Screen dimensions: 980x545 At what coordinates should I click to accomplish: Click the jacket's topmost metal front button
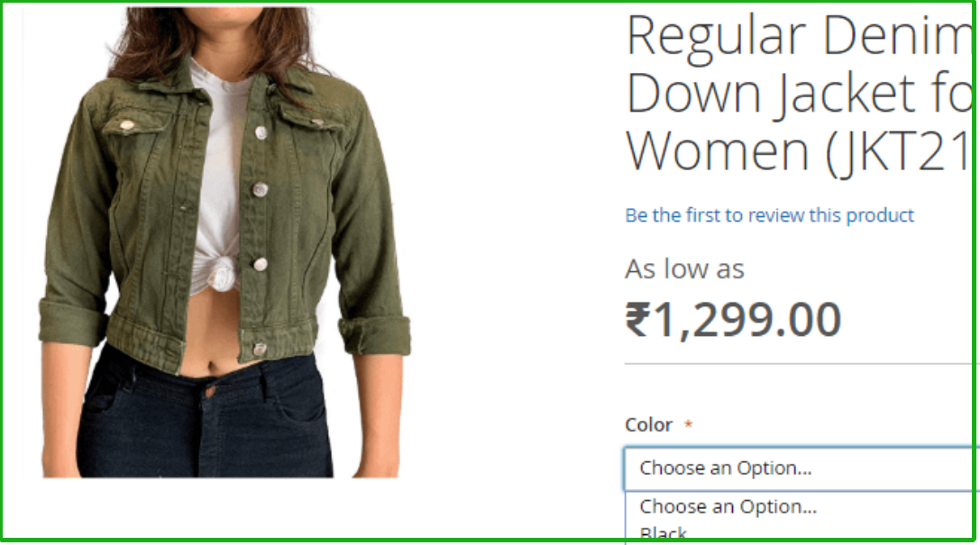(x=261, y=132)
